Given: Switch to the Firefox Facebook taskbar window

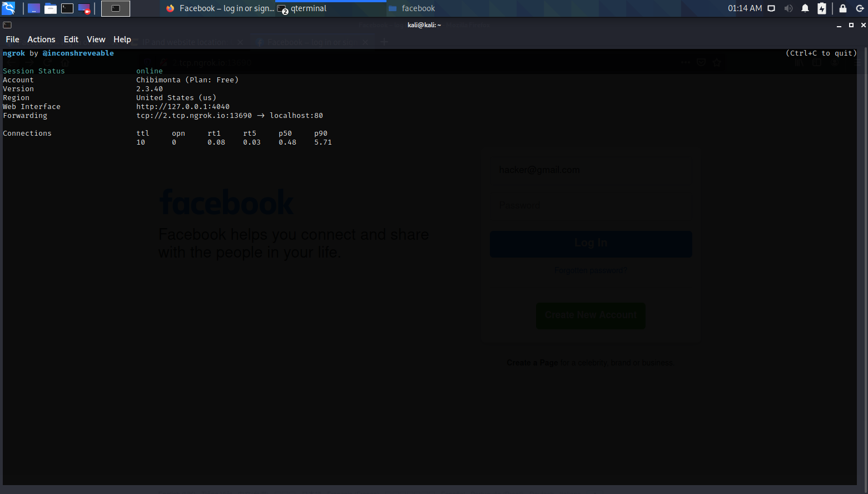Looking at the screenshot, I should coord(220,8).
